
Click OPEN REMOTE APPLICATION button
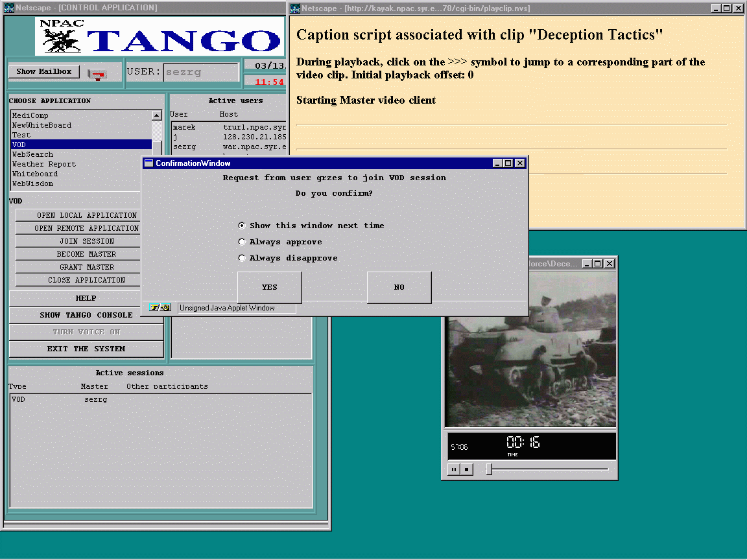point(78,228)
